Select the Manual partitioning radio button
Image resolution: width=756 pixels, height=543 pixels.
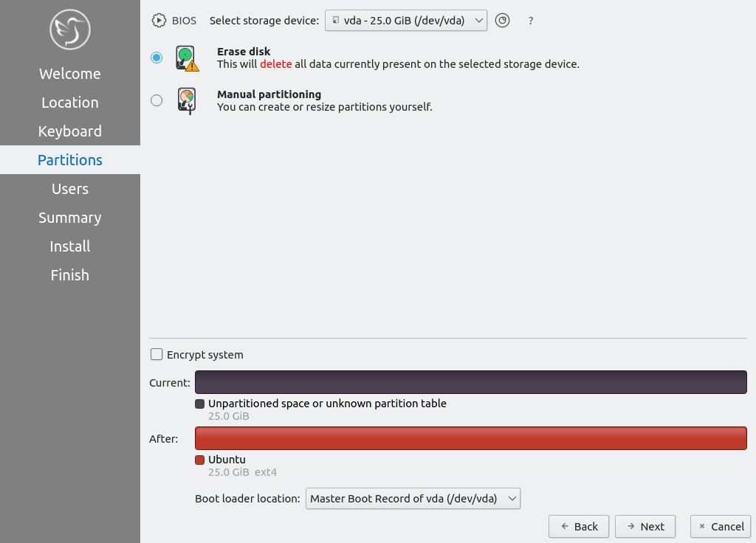157,100
